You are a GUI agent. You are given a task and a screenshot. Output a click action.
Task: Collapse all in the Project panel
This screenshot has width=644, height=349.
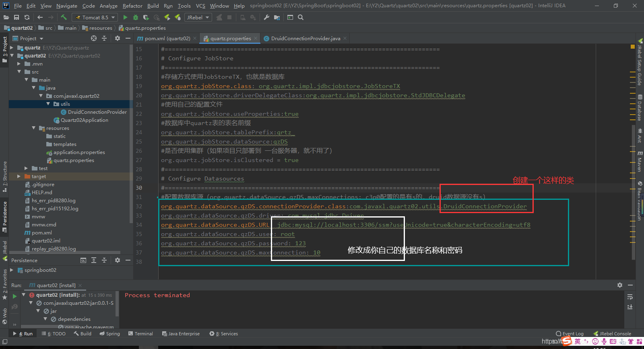click(x=104, y=38)
